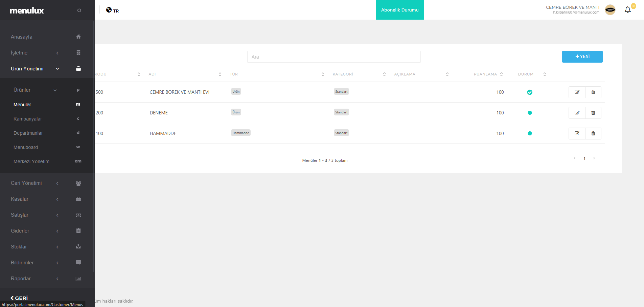Click the İşletme building icon

78,52
